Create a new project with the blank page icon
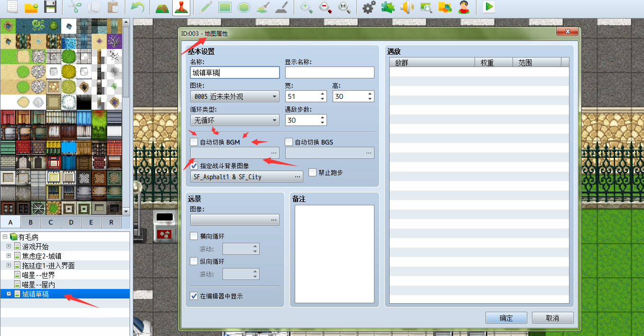Screen dimensions: 644x336 pos(12,8)
